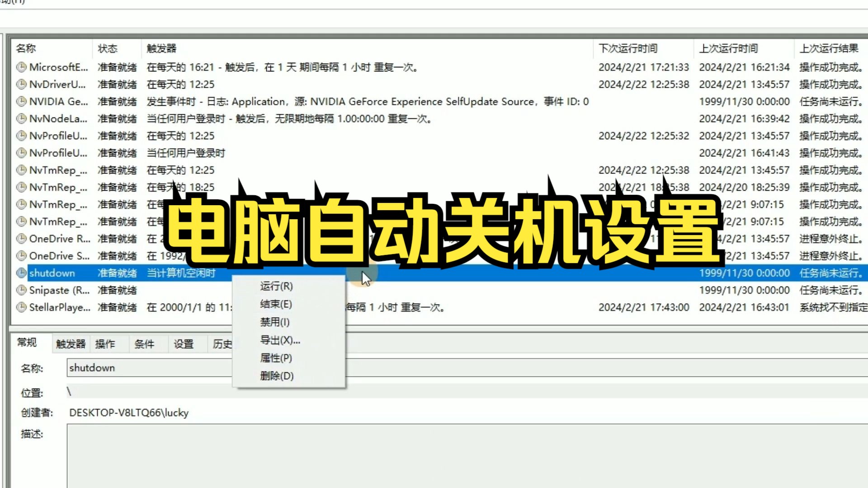The height and width of the screenshot is (488, 868).
Task: Switch to the 操作 tab
Action: click(x=104, y=343)
